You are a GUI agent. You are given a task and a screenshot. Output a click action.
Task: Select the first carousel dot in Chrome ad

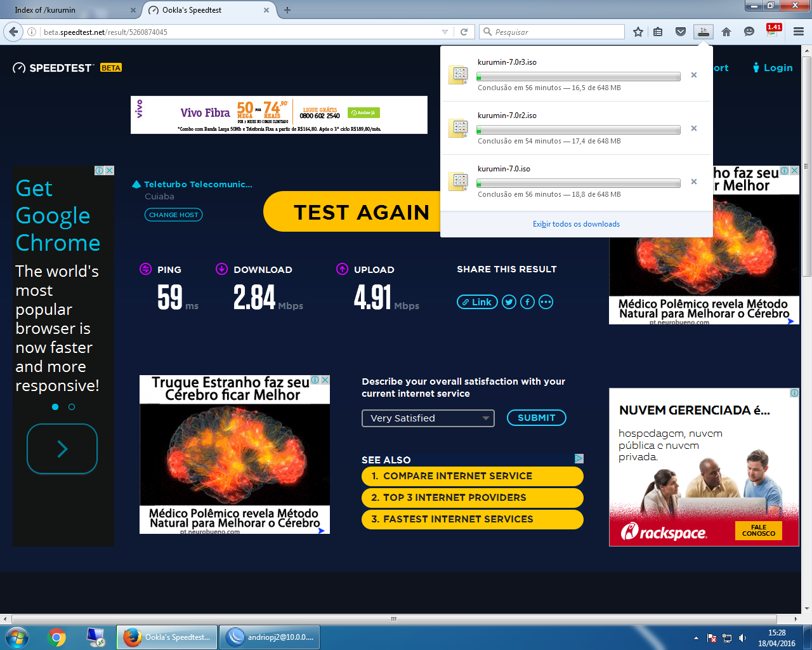(55, 407)
